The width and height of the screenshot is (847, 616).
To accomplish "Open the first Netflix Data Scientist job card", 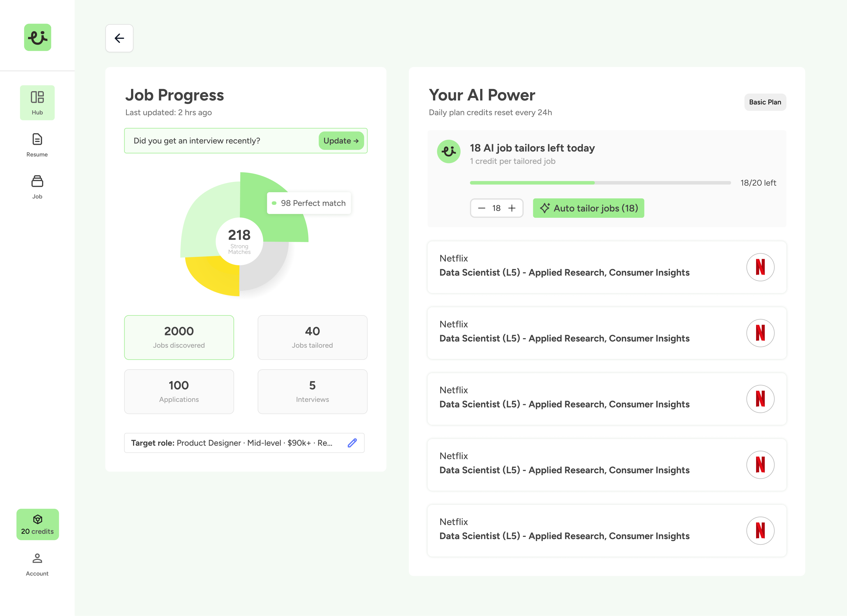I will pos(607,267).
